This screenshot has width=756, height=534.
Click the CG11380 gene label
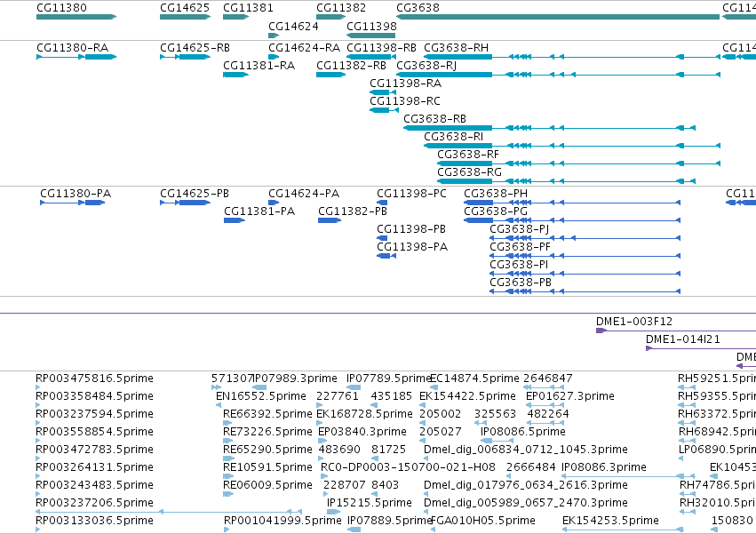click(x=61, y=8)
